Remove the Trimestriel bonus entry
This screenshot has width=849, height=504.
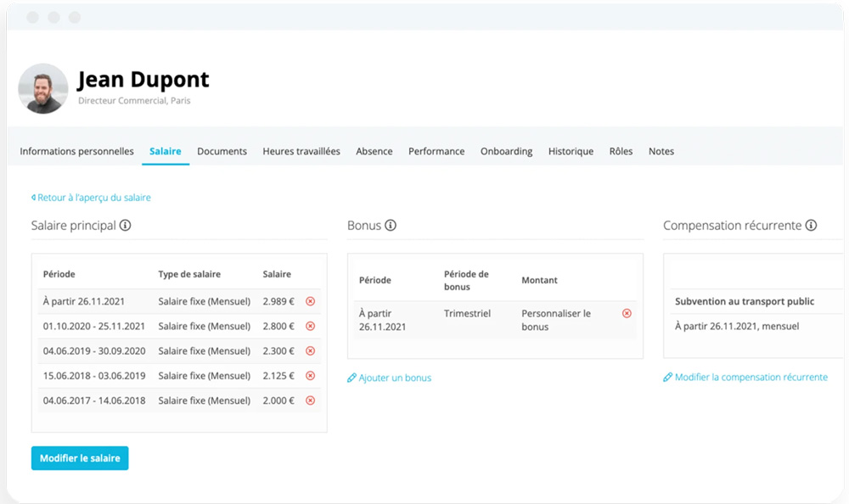(x=627, y=313)
